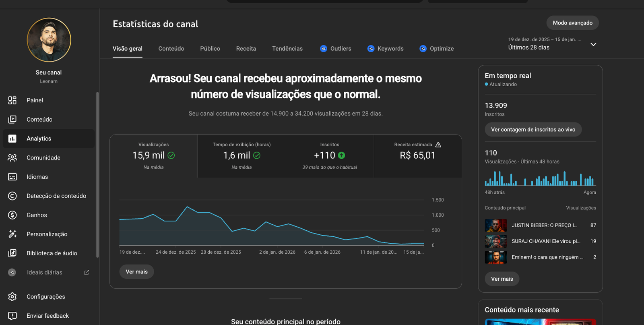Select the Receita estimada metric card
Image resolution: width=644 pixels, height=325 pixels.
(418, 156)
